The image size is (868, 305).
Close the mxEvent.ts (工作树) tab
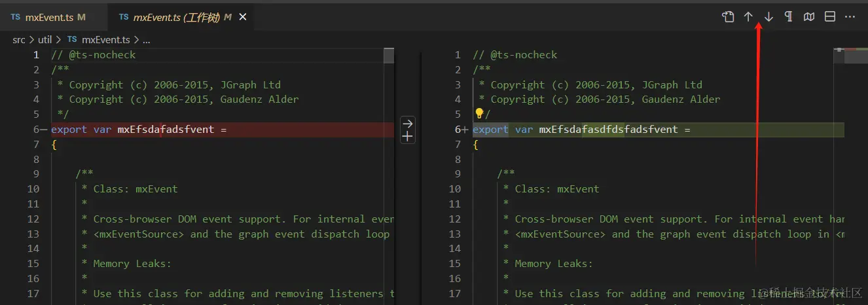[243, 18]
